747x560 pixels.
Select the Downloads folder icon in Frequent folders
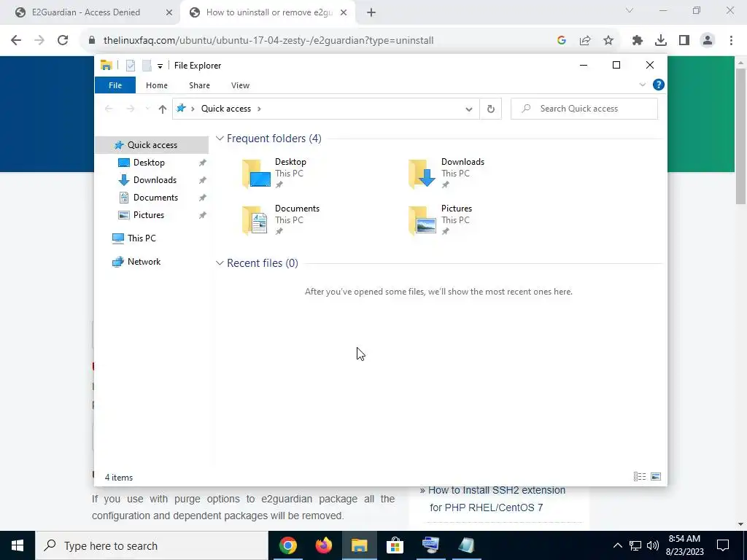click(x=422, y=174)
